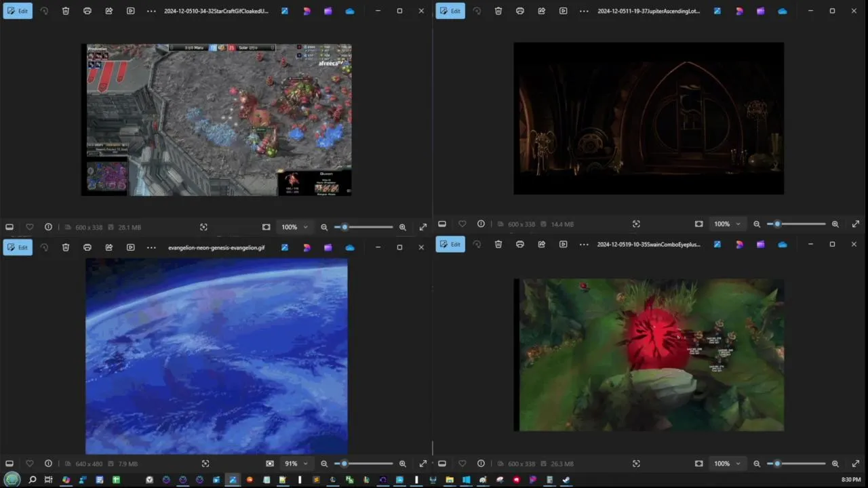868x488 pixels.
Task: Toggle filmstrip in the JupiterAscending window
Action: (442, 224)
